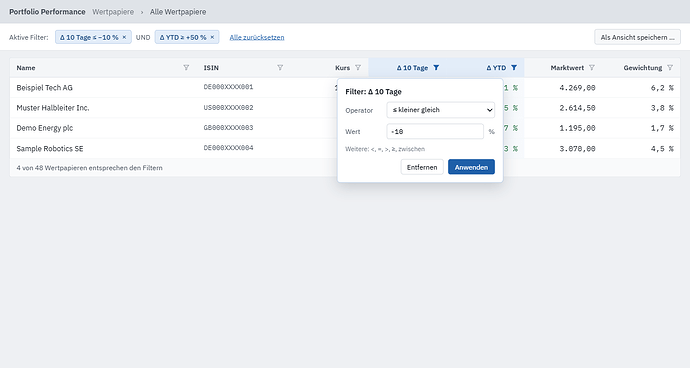Click the Δ YTD ≥ +50 % chip label
Viewport: 690px width, 368px height.
(183, 37)
